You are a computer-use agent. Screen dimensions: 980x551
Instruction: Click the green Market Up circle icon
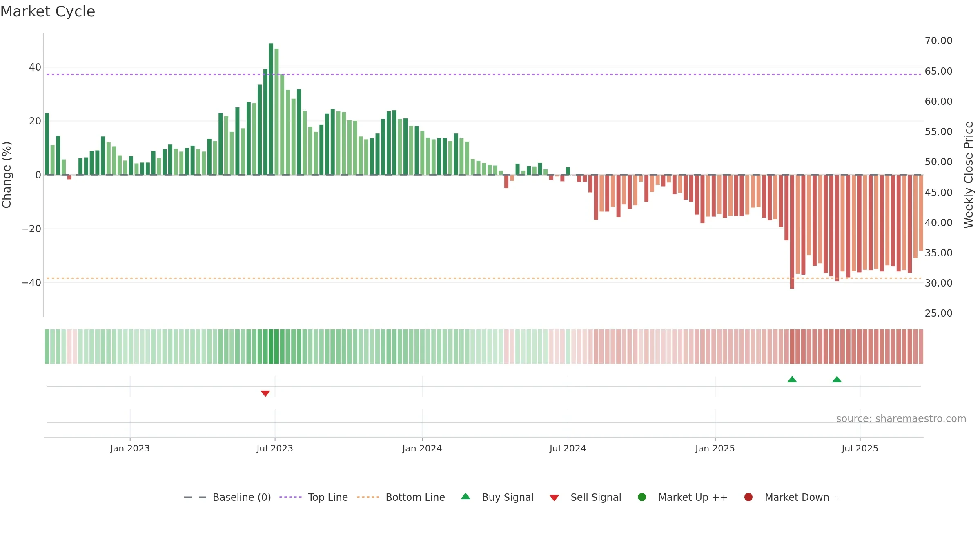pos(642,497)
